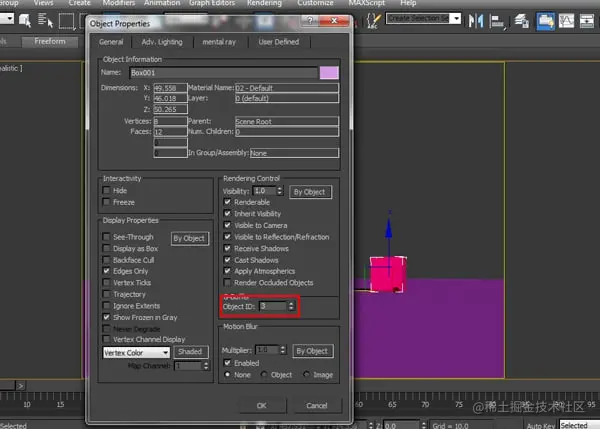
Task: Toggle Ignore Extents checkbox
Action: (106, 305)
